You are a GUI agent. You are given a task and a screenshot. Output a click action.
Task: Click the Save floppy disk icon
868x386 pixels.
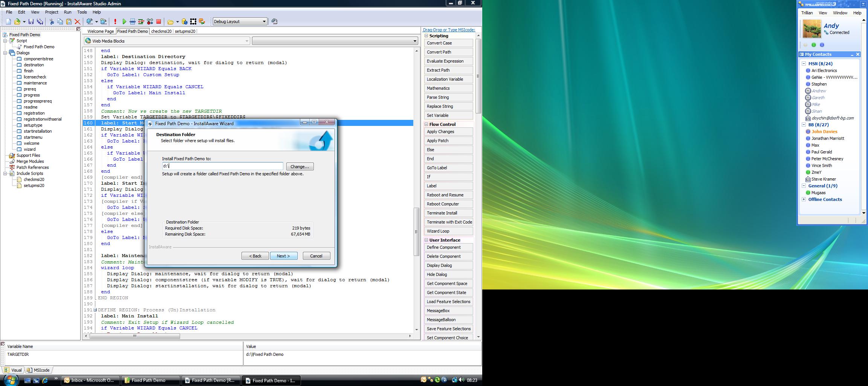coord(31,21)
